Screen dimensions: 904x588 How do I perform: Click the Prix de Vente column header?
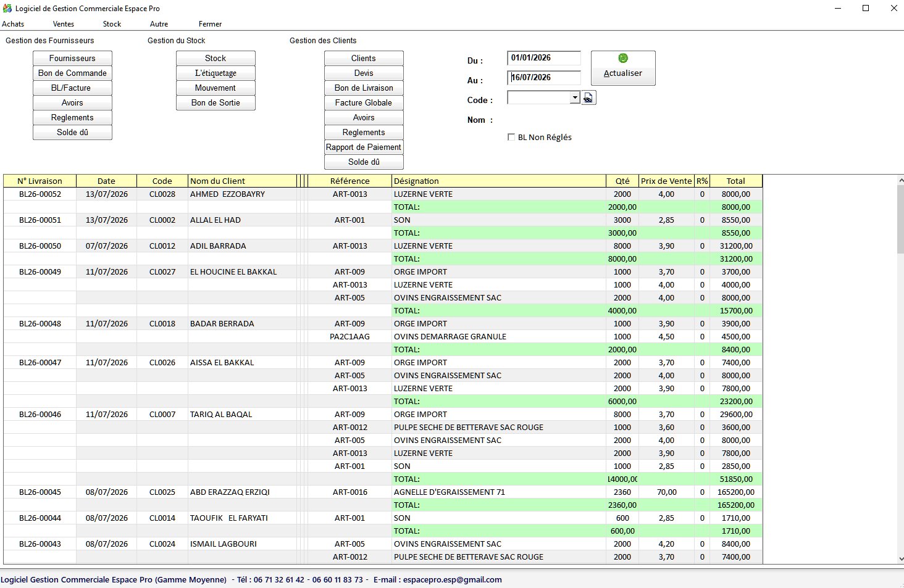point(666,181)
